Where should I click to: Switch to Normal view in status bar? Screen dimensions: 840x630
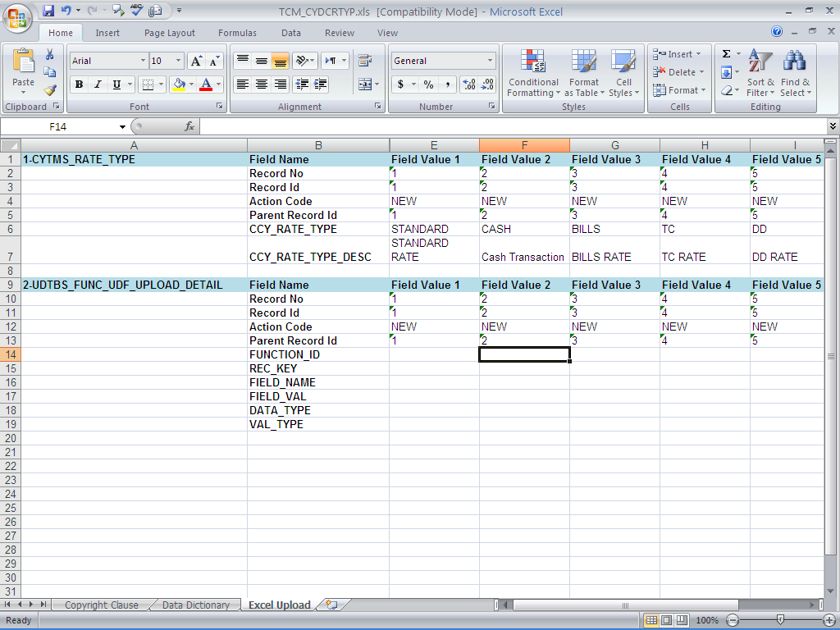tap(651, 620)
